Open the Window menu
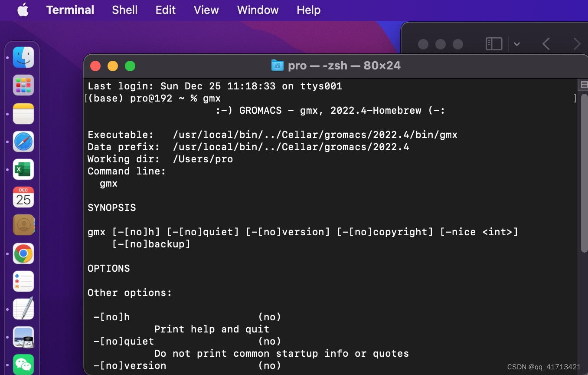Screen dimensions: 588x375 click(258, 10)
